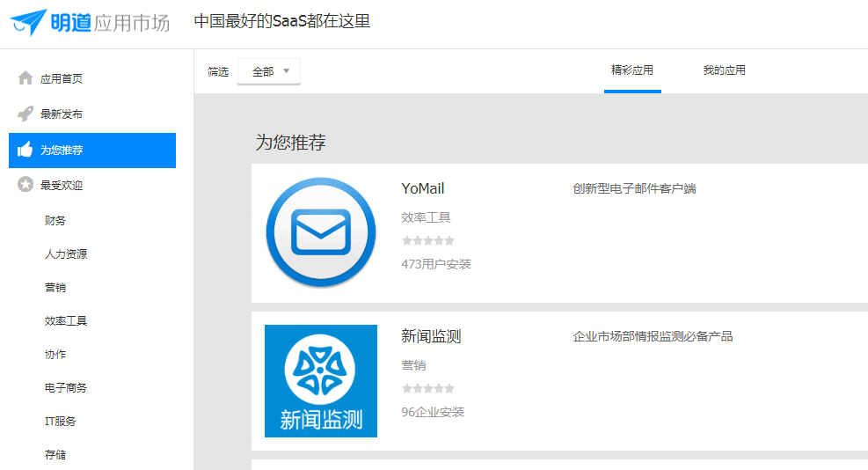Click the 创新型电子邮件客户端 description
The width and height of the screenshot is (868, 470).
[x=634, y=189]
